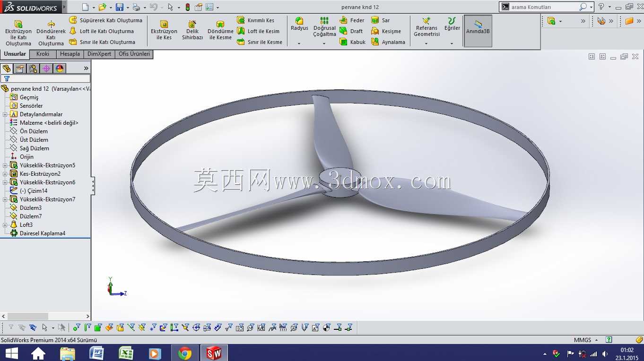Select the Döndürerek Katı Oluşturma tool
Screen dimensions: 644x361
pyautogui.click(x=51, y=33)
